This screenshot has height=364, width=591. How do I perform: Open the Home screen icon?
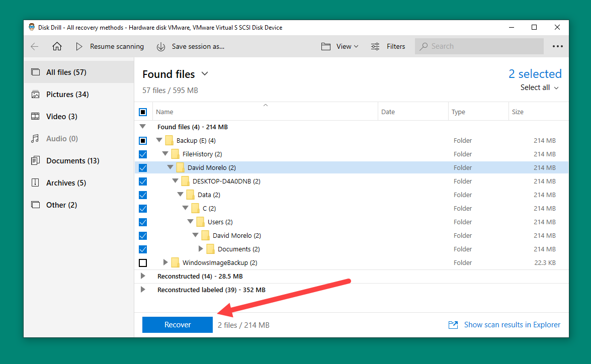pos(57,46)
